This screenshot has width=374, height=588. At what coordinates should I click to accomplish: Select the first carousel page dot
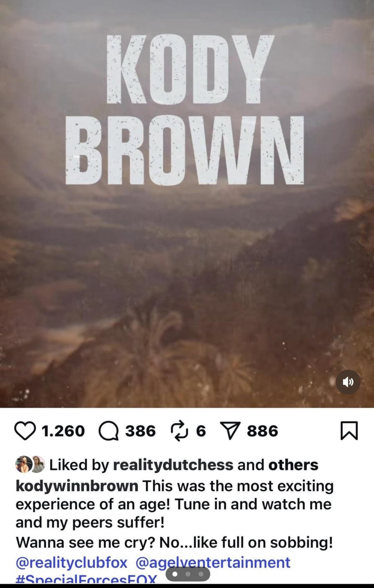click(x=175, y=574)
